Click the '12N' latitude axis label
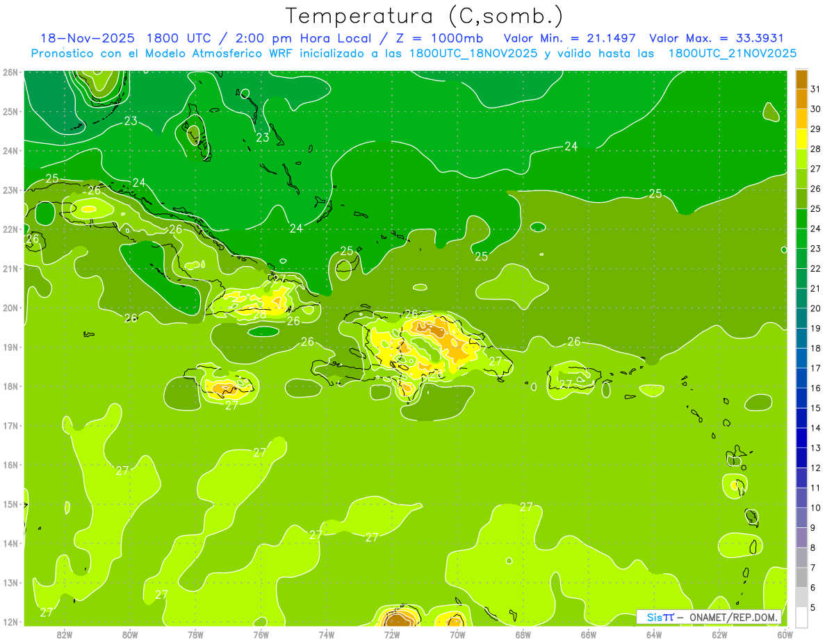This screenshot has width=834, height=644. click(10, 622)
